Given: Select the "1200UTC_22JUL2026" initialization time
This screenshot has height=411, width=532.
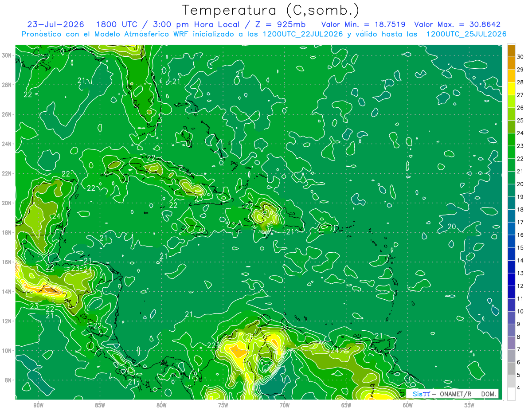Looking at the screenshot, I should click(303, 34).
